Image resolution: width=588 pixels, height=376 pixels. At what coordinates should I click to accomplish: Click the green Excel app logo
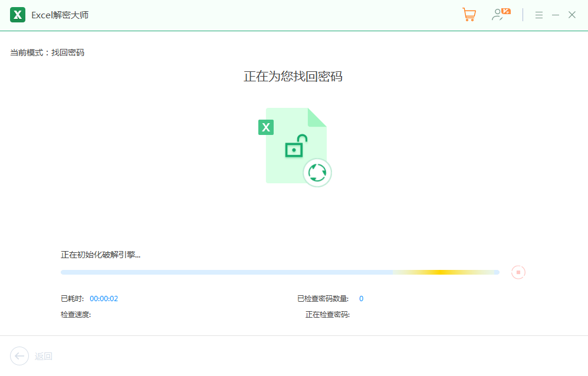click(x=18, y=15)
